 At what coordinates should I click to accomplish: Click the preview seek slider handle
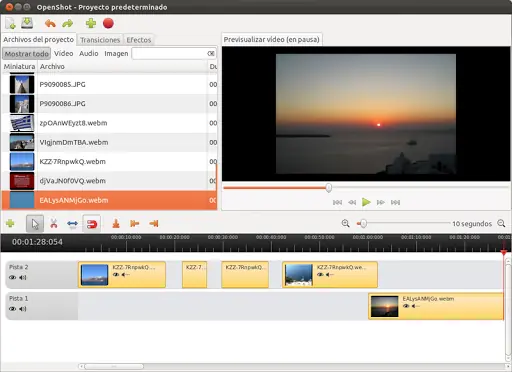pyautogui.click(x=329, y=188)
